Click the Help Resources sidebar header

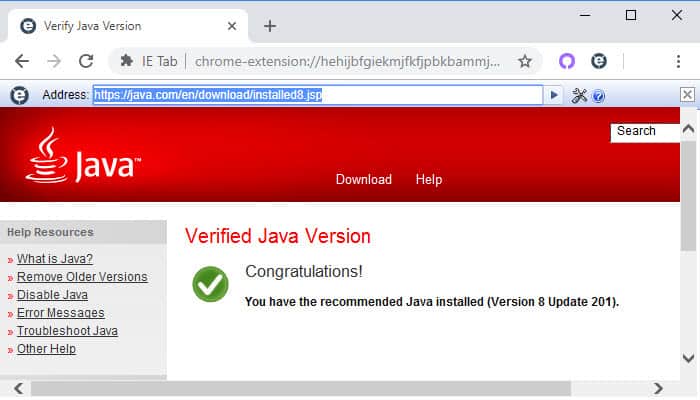coord(83,232)
